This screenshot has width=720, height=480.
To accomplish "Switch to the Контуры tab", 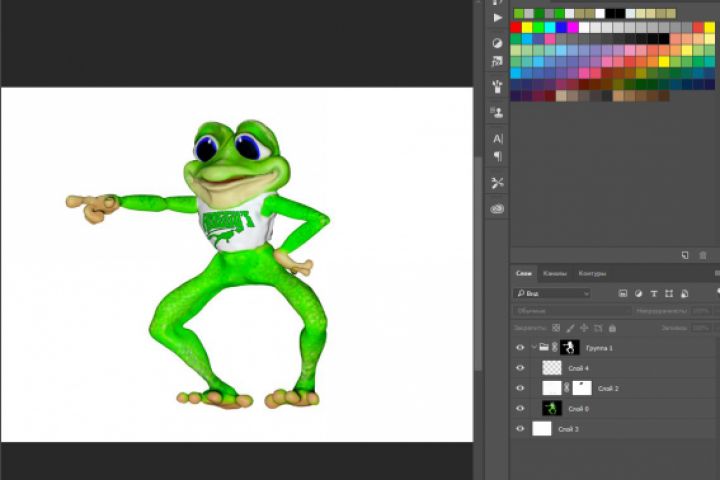I will 592,273.
